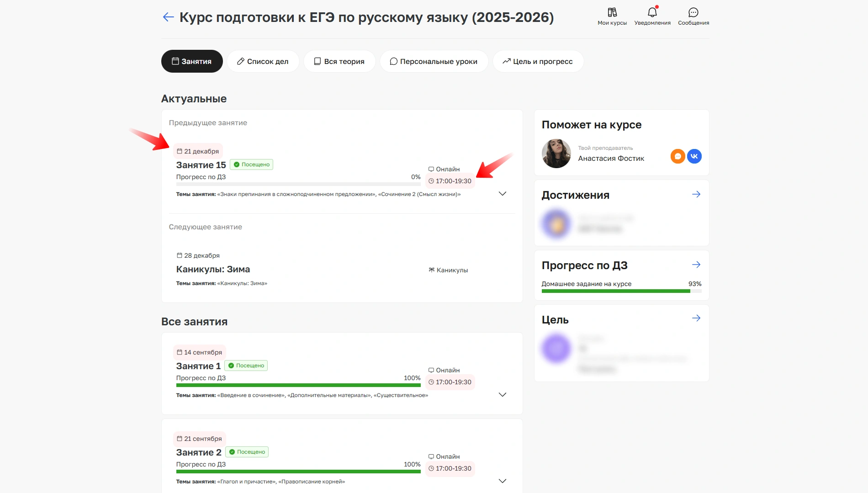Click the VK icon for teacher
The image size is (868, 493).
pyautogui.click(x=694, y=156)
